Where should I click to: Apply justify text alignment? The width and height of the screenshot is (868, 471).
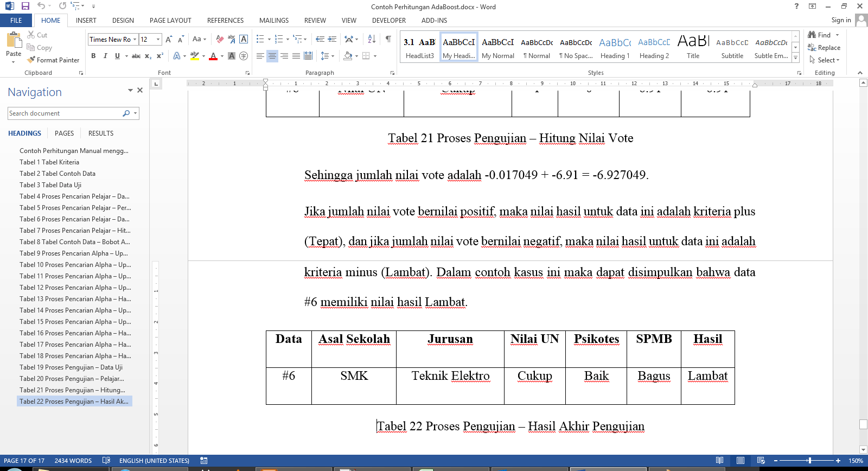coord(296,56)
